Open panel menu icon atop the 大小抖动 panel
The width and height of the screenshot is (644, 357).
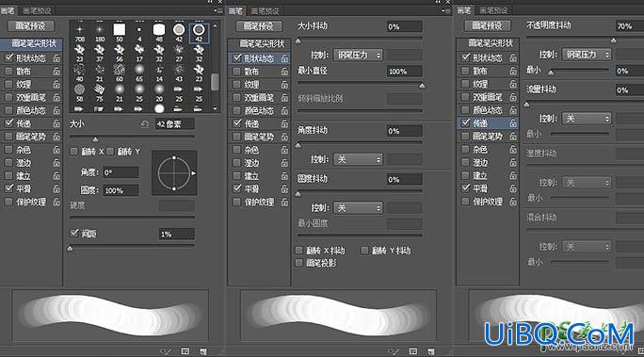(446, 10)
